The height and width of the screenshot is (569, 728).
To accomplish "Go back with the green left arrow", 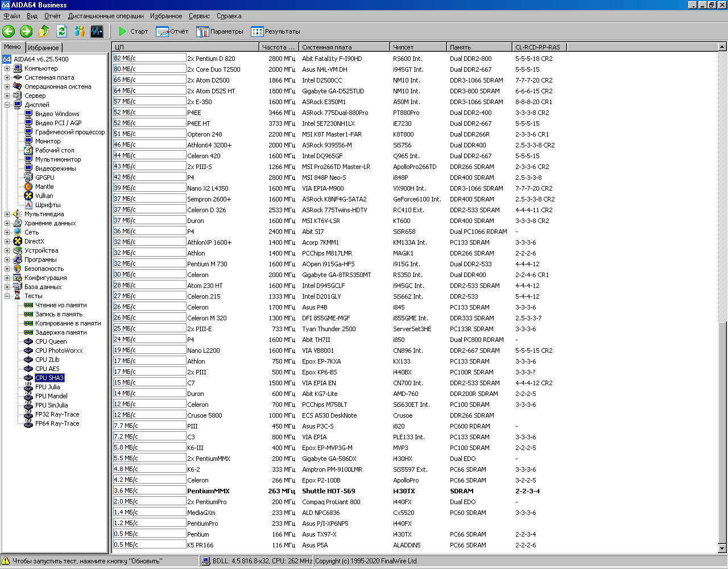I will click(x=9, y=31).
